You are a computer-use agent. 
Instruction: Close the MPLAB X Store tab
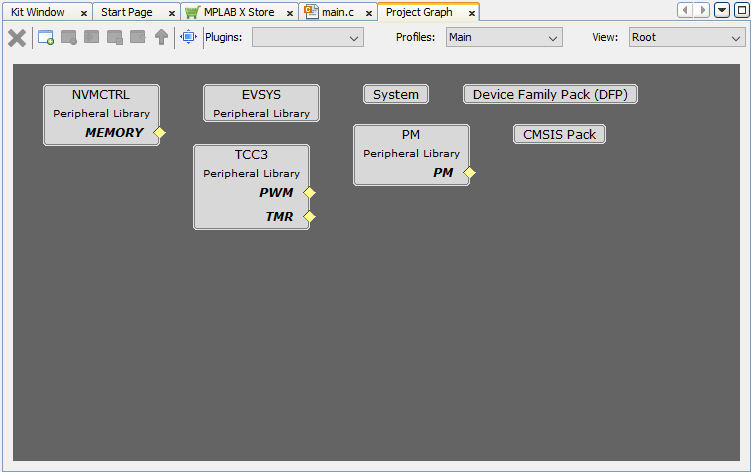(290, 13)
